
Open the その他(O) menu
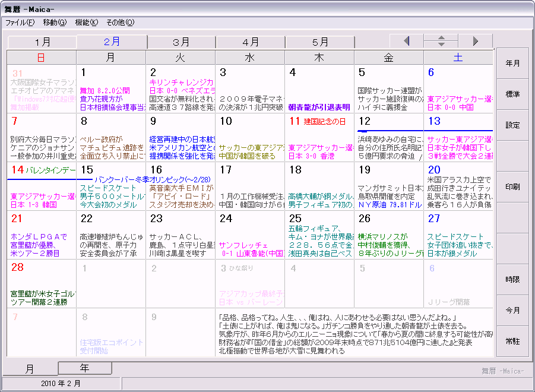[120, 23]
